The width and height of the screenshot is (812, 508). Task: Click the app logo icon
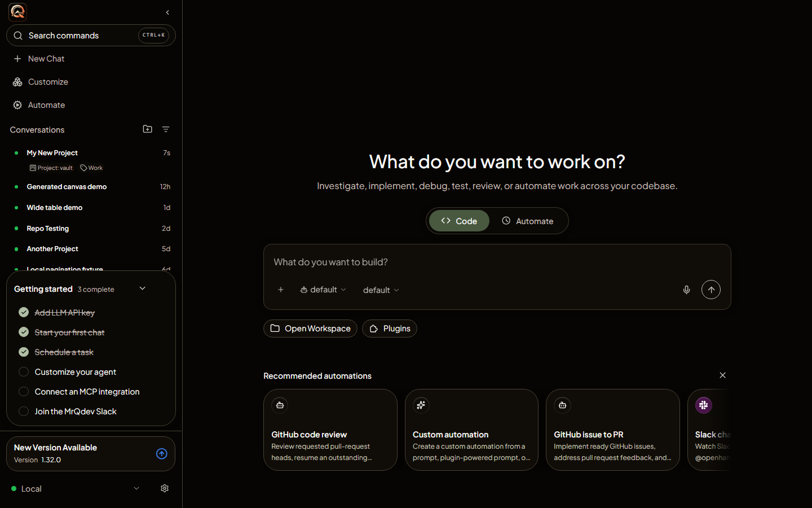tap(17, 11)
